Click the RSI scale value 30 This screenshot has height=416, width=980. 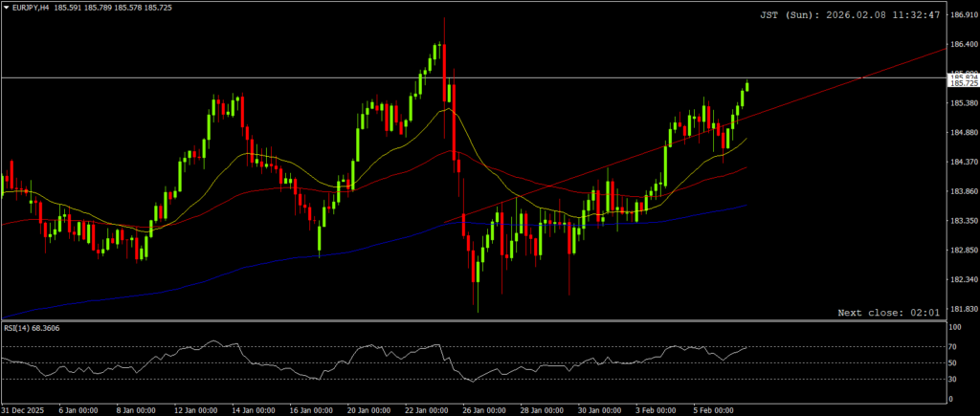point(952,379)
